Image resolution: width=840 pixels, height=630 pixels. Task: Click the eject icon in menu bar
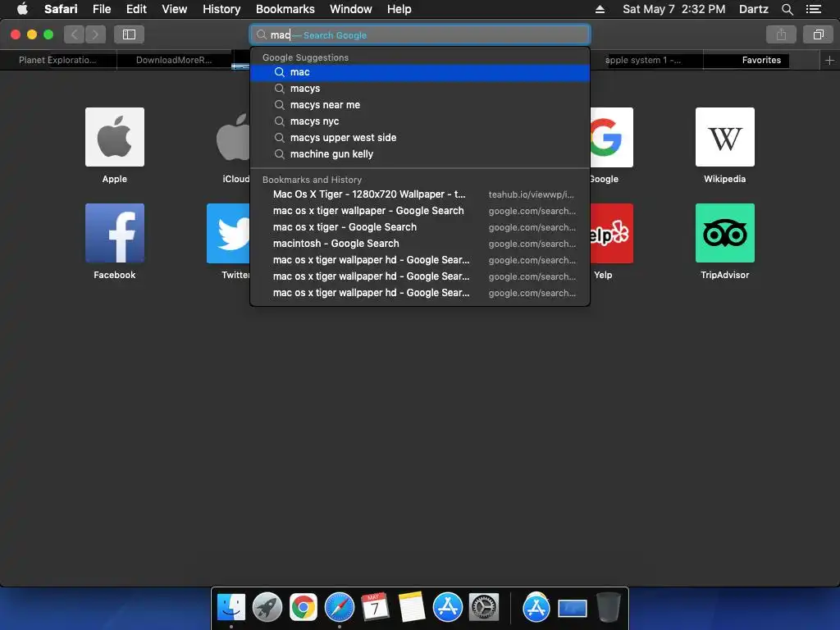tap(600, 9)
